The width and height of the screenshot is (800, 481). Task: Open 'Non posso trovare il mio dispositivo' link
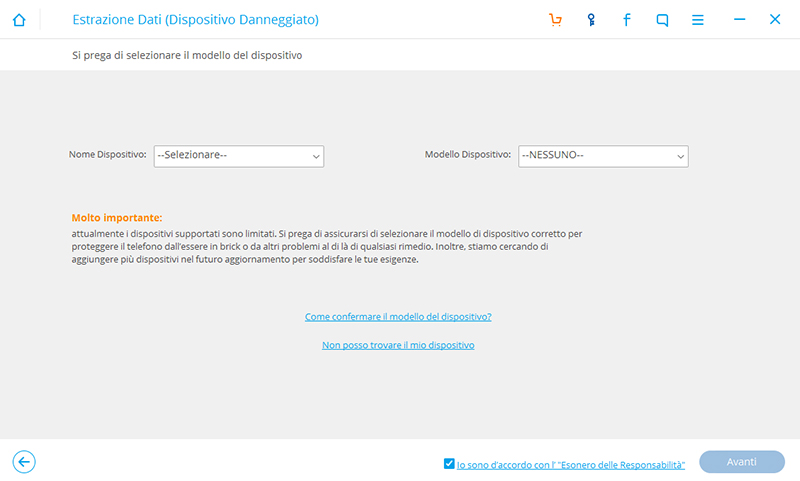[x=398, y=345]
